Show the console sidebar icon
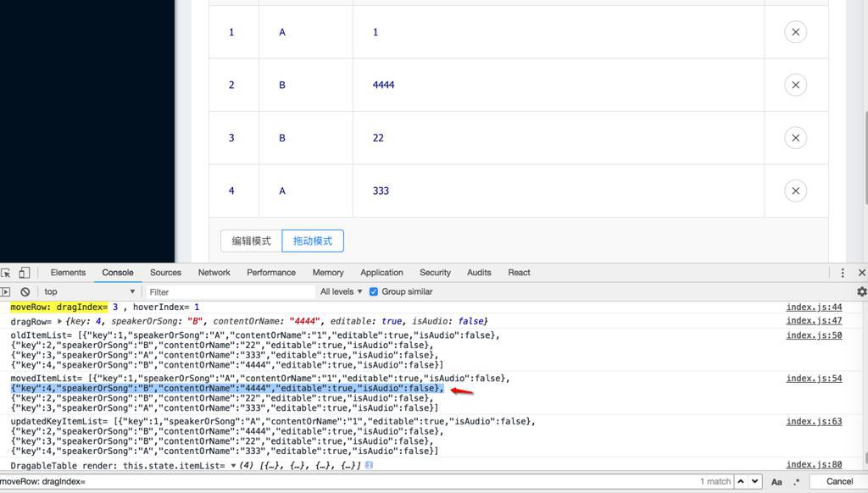The image size is (868, 493). pos(6,291)
